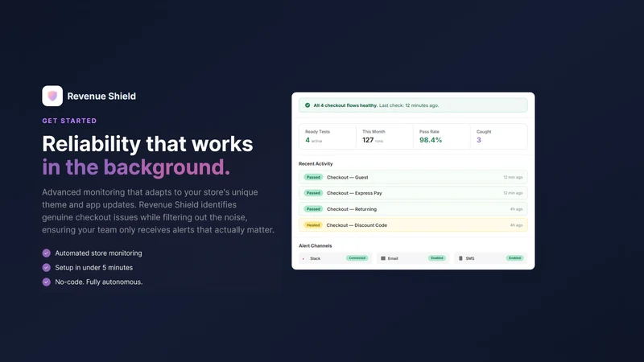Click the checkmark beside Setup in under 5 minutes

pos(47,268)
